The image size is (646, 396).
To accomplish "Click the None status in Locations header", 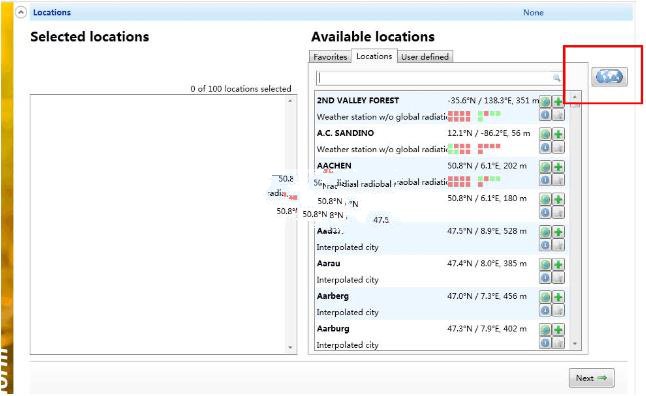I will click(533, 13).
